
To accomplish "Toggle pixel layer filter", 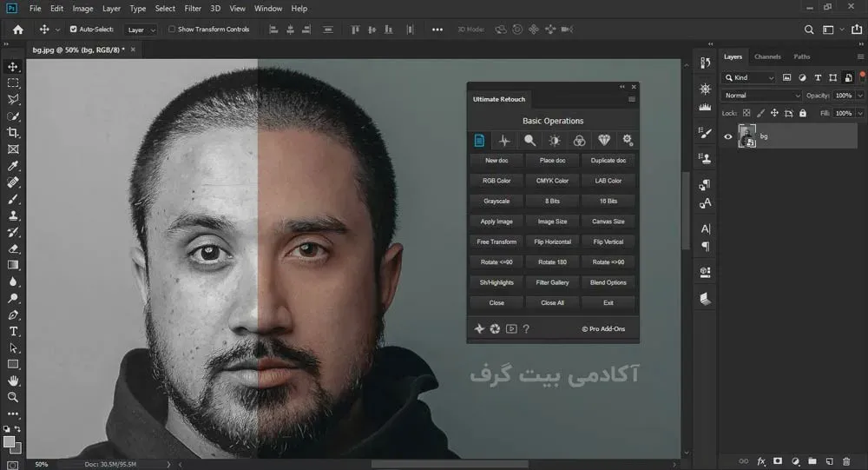I will point(786,77).
